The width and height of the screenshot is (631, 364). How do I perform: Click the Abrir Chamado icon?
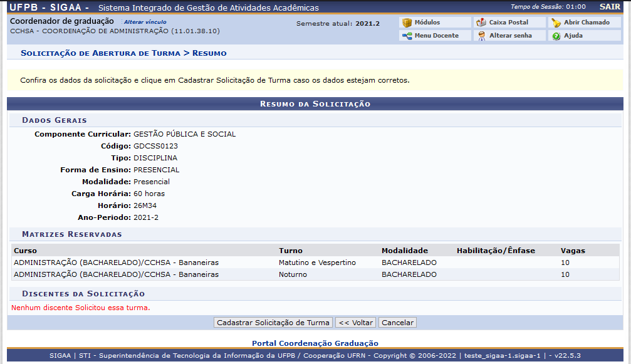(556, 23)
